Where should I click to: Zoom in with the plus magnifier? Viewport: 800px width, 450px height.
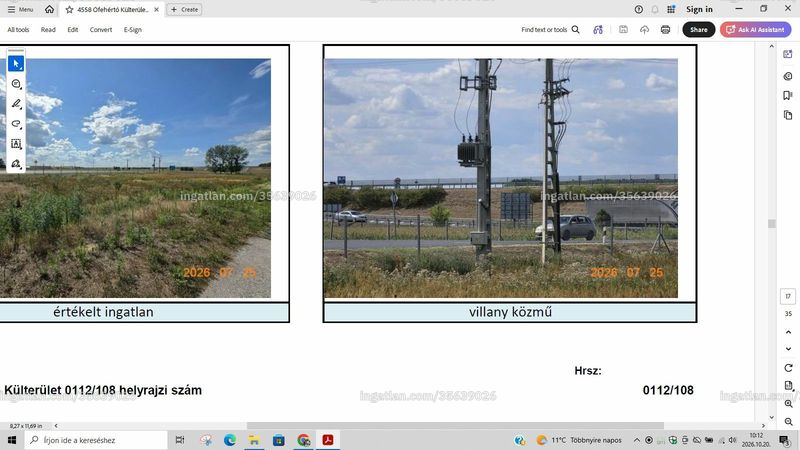[x=788, y=404]
